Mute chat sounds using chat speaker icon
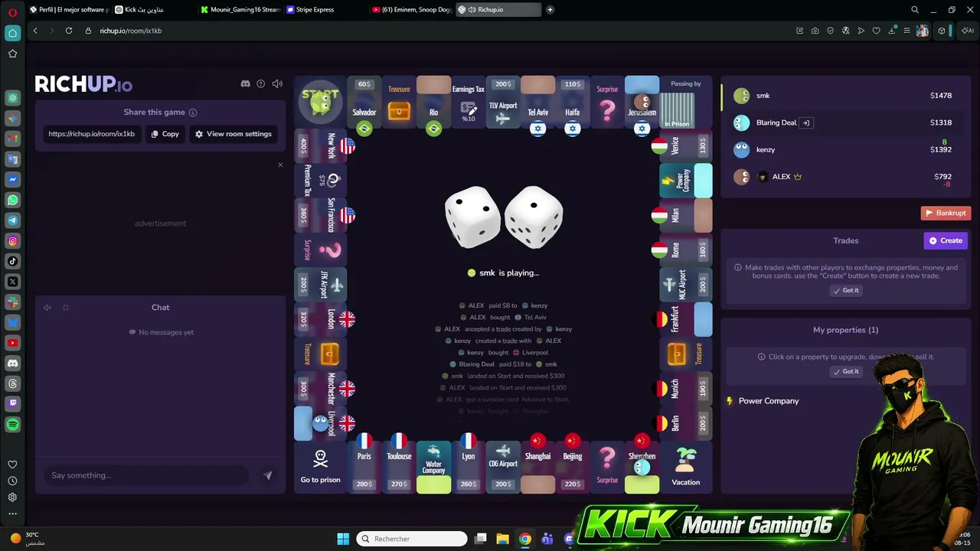980x551 pixels. tap(47, 308)
